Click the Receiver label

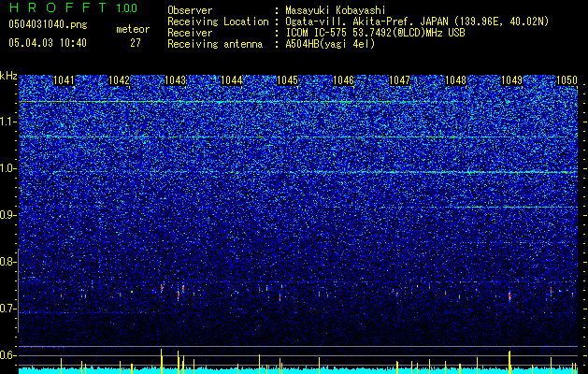(x=190, y=33)
